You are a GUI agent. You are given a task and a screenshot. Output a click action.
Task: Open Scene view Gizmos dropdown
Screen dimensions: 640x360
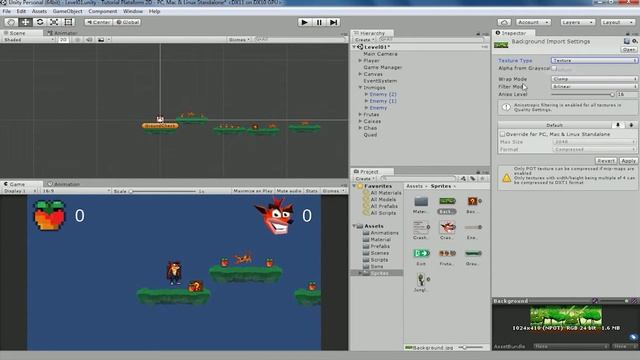pyautogui.click(x=239, y=40)
